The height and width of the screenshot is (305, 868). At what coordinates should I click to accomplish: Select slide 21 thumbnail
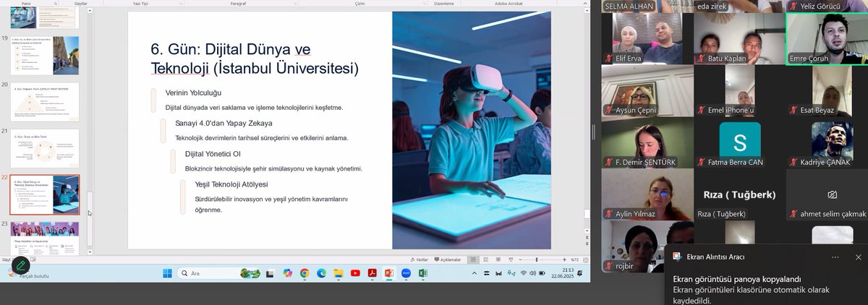(x=45, y=149)
